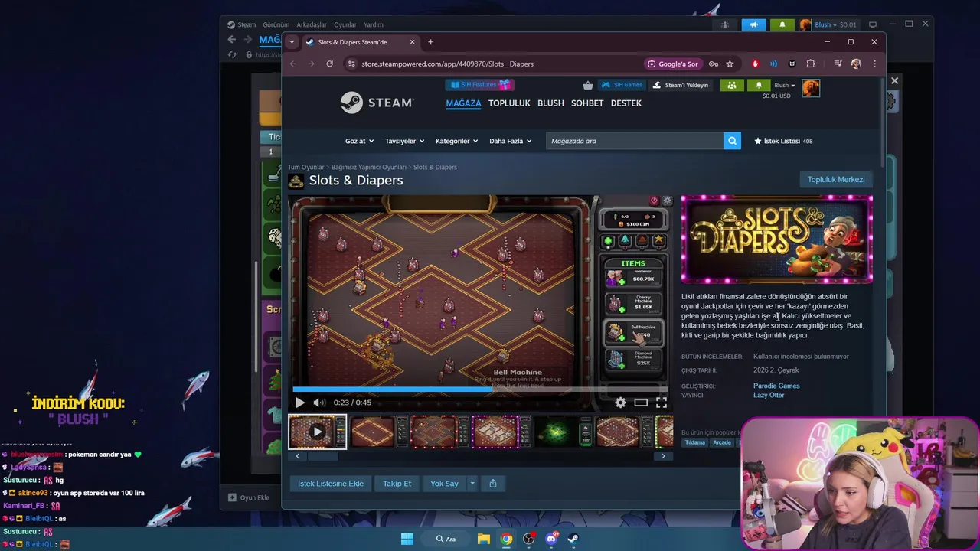This screenshot has height=551, width=980.
Task: Expand the Göz at dropdown menu
Action: 360,141
